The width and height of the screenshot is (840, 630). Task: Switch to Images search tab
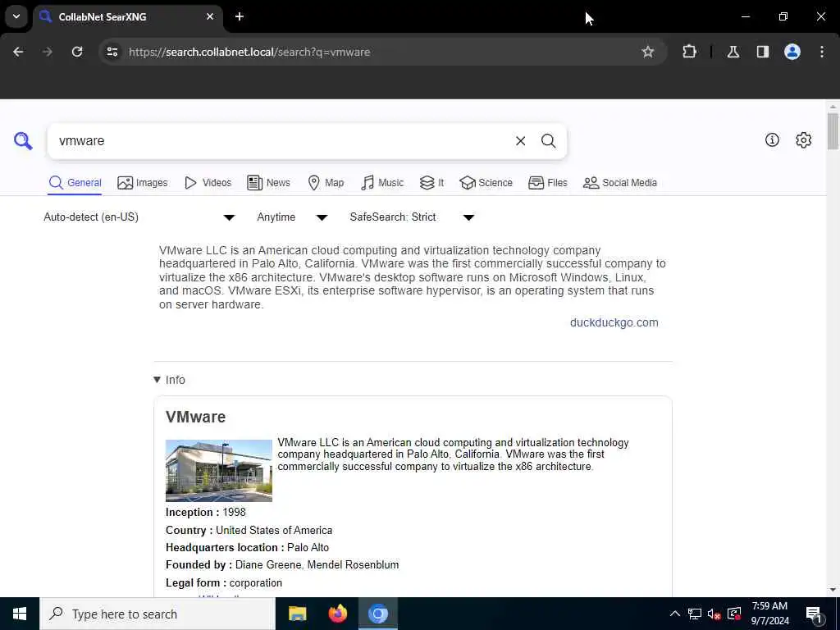143,183
